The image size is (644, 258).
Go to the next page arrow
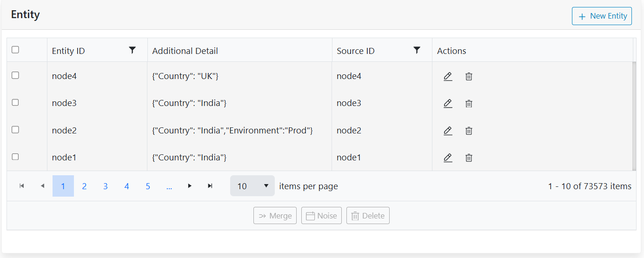[190, 186]
